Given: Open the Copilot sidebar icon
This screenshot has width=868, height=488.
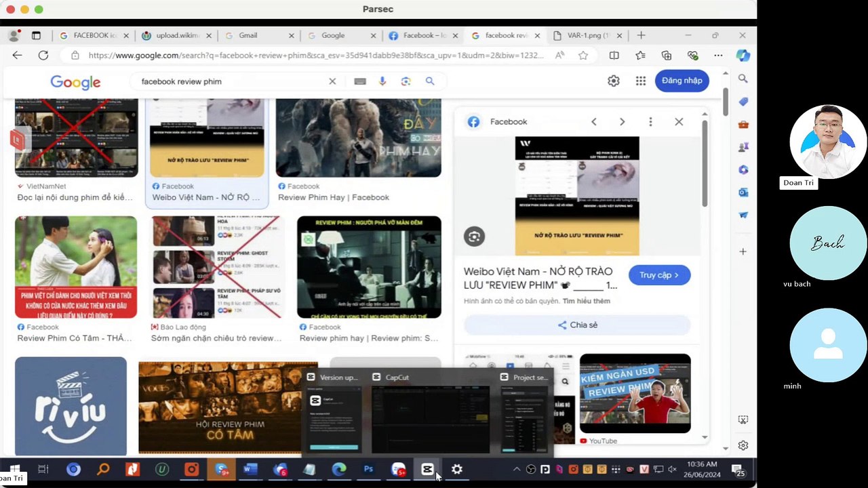Looking at the screenshot, I should (x=743, y=56).
